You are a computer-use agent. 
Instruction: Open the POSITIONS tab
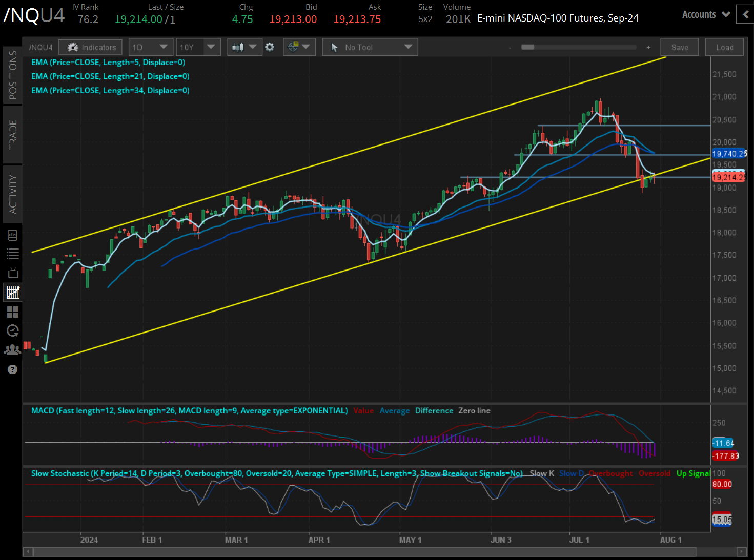pos(12,74)
